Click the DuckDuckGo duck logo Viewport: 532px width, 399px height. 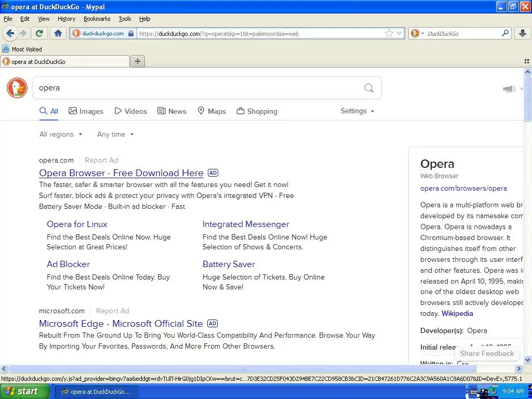[17, 88]
